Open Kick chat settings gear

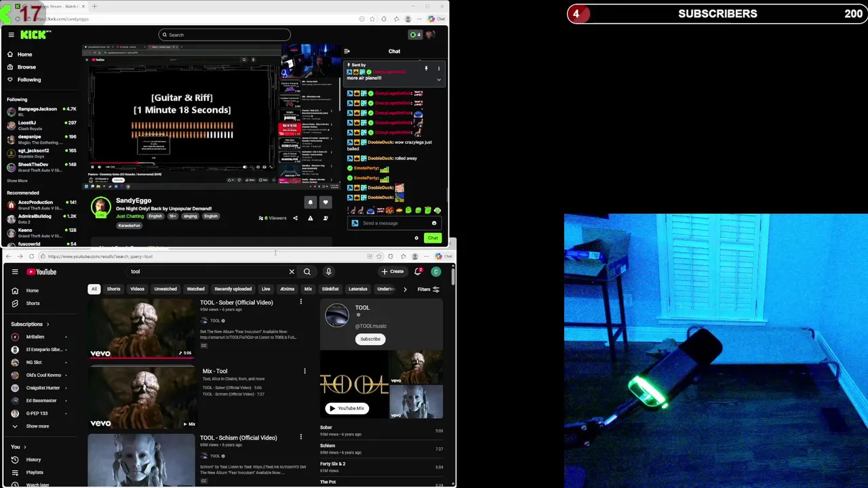(416, 238)
